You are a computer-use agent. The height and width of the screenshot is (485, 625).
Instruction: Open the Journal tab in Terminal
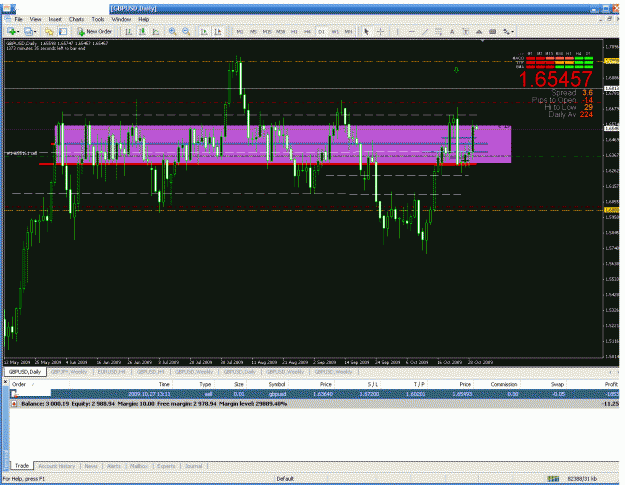(193, 466)
